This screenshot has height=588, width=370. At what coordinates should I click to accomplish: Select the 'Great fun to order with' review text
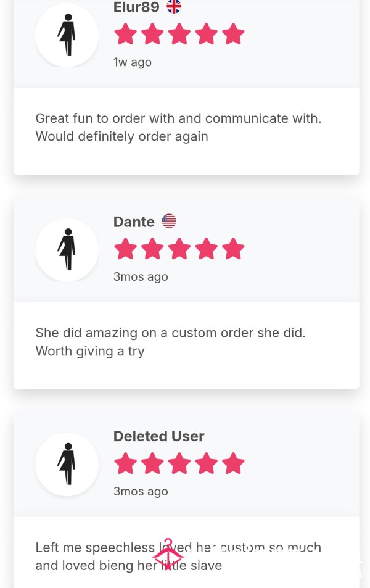coord(178,128)
